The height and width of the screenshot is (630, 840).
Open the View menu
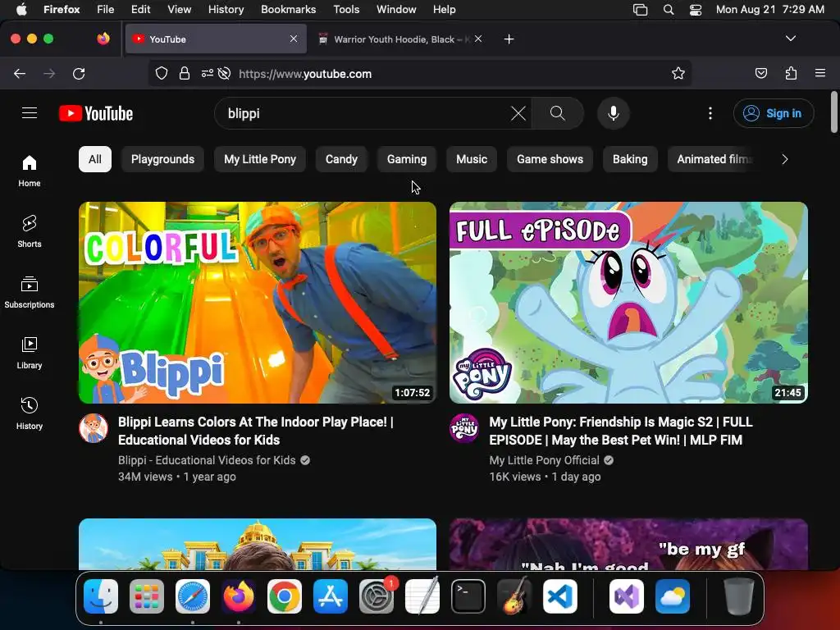coord(179,9)
